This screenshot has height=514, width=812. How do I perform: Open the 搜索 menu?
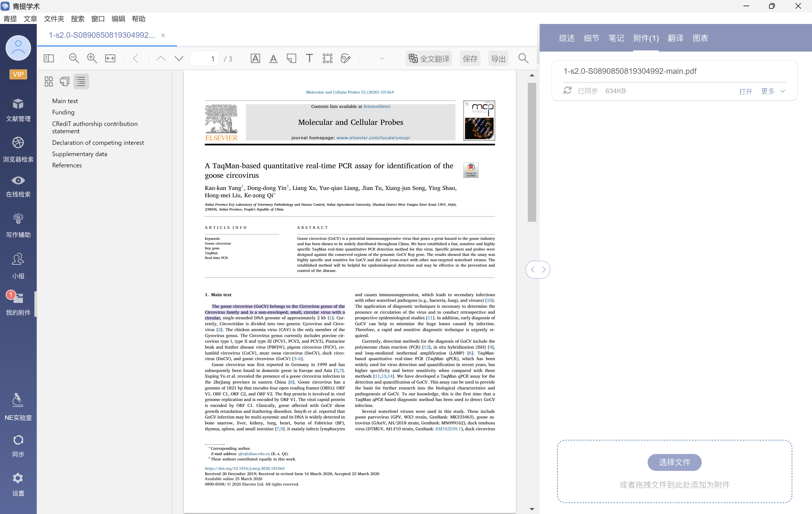click(78, 19)
